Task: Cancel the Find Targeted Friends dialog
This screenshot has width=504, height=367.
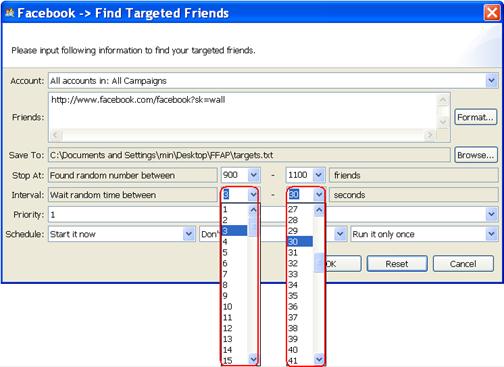Action: point(463,264)
